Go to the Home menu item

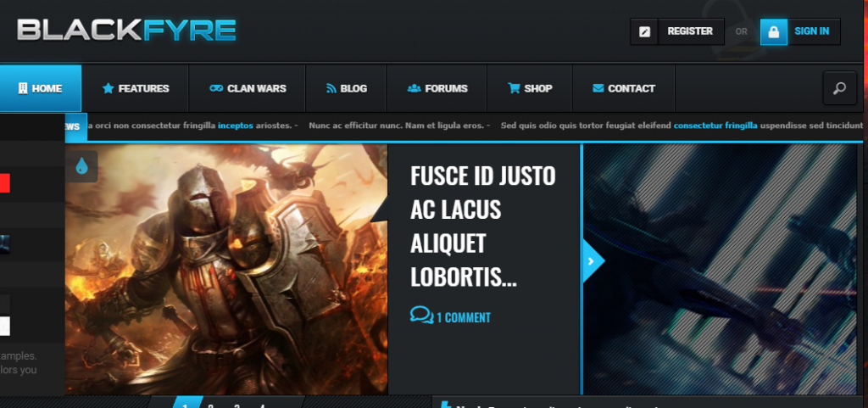pyautogui.click(x=41, y=88)
